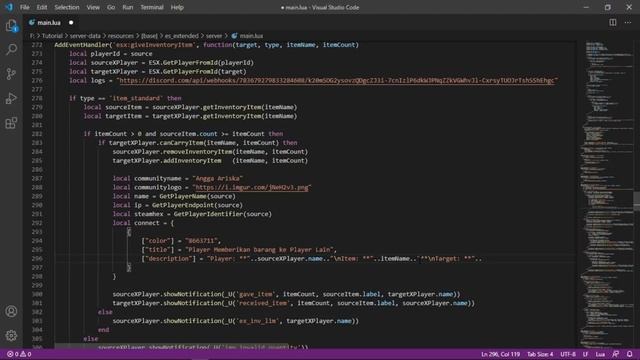Image resolution: width=640 pixels, height=360 pixels.
Task: Click the Split Editor Right icon
Action: tap(613, 22)
